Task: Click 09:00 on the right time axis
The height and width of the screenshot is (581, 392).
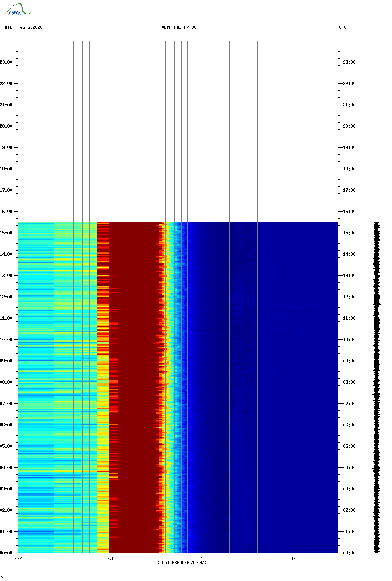Action: pyautogui.click(x=349, y=361)
